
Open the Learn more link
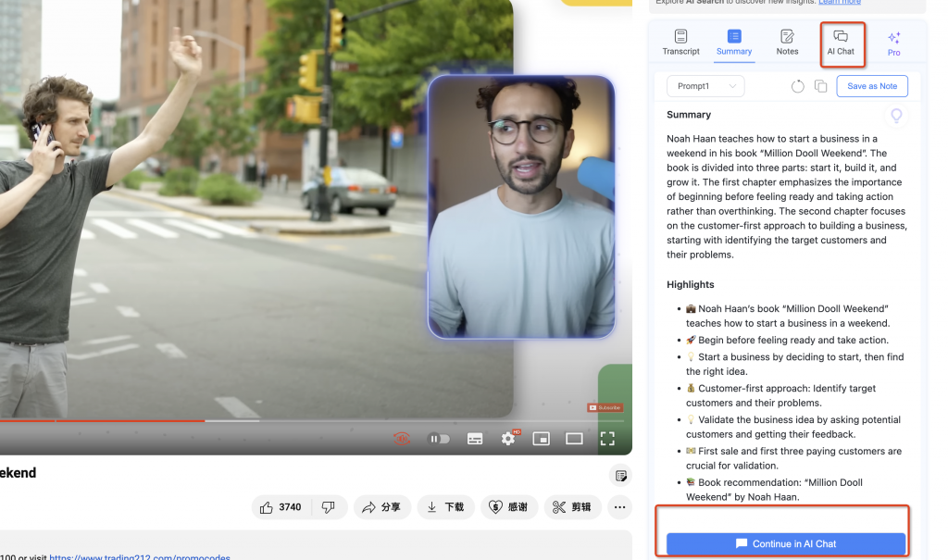(839, 2)
